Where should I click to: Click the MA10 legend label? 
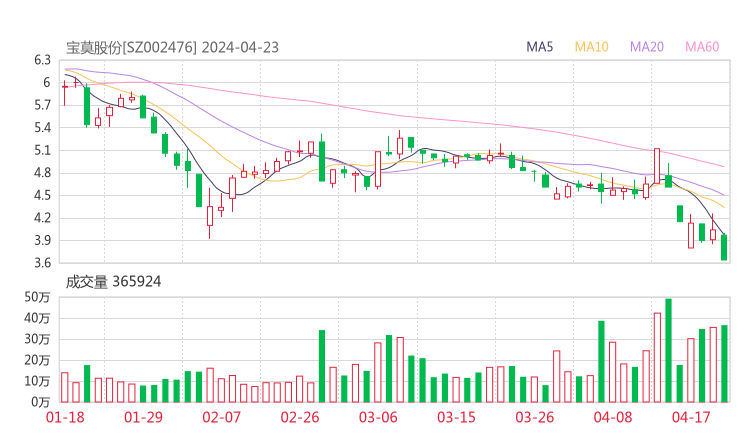pyautogui.click(x=591, y=47)
